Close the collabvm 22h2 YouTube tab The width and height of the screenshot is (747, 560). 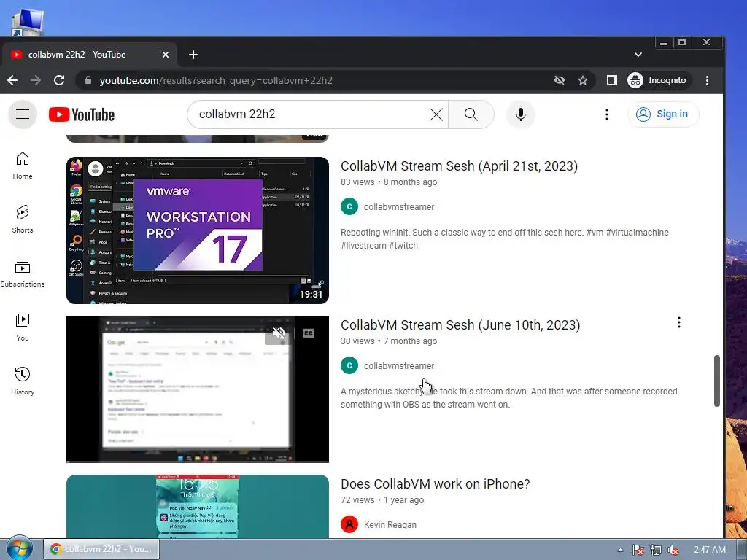click(x=166, y=55)
